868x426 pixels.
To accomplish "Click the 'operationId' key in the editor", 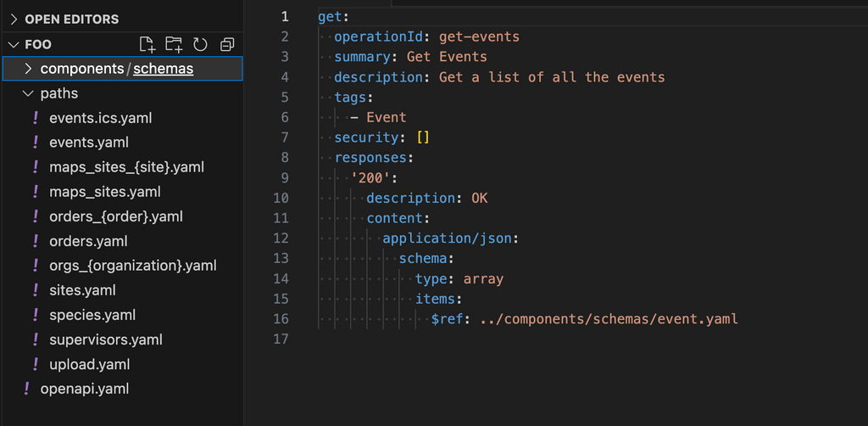I will (379, 36).
